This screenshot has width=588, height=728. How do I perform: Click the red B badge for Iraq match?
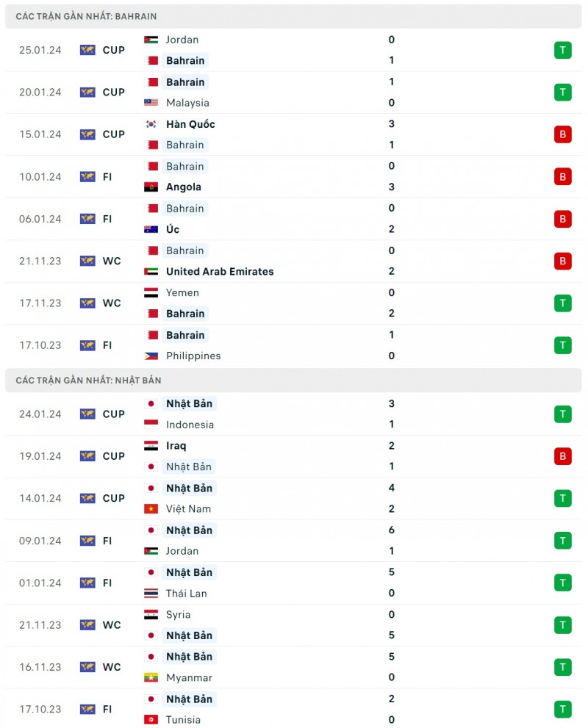point(562,456)
